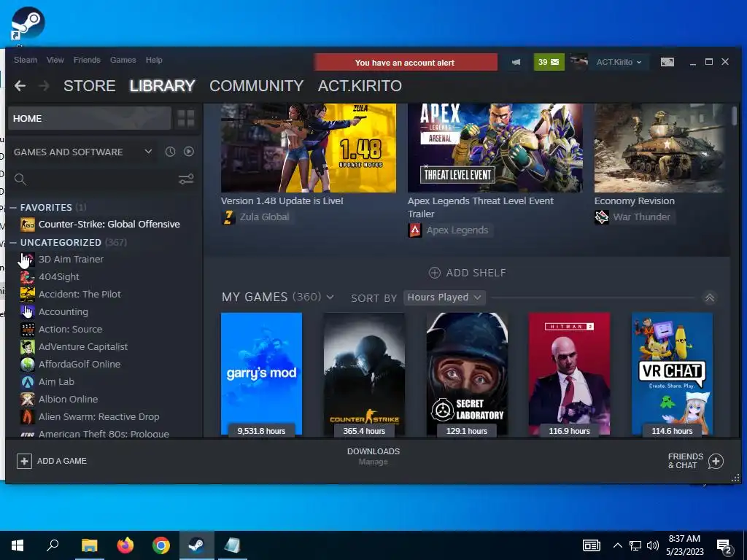Click the ACT.Kirito avatar picture
This screenshot has height=560, width=747.
[578, 63]
